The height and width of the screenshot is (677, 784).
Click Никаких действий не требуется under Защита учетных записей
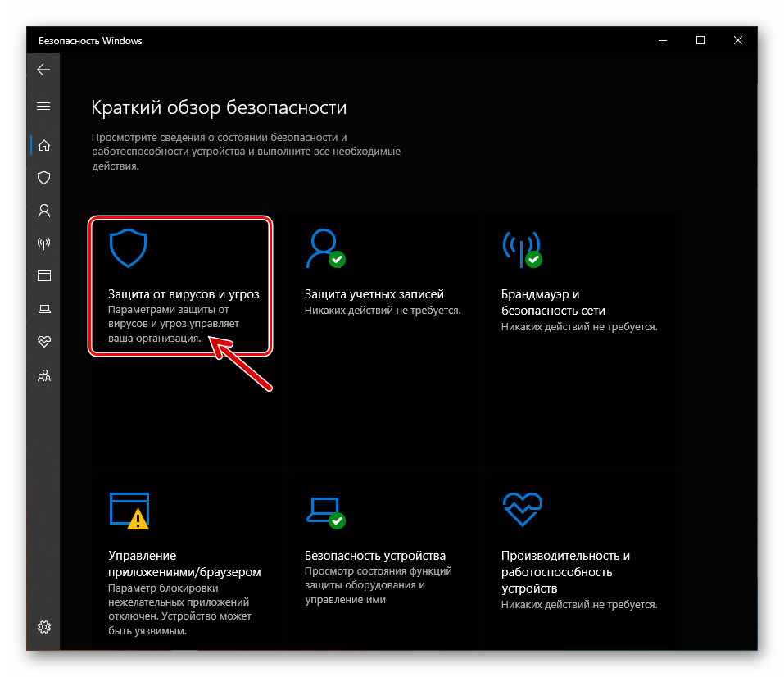point(383,311)
